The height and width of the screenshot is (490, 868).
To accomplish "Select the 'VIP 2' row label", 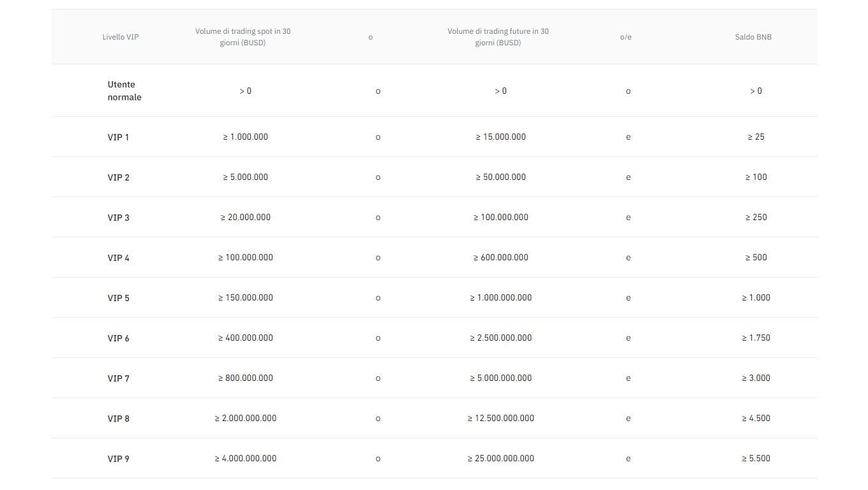I will tap(118, 177).
